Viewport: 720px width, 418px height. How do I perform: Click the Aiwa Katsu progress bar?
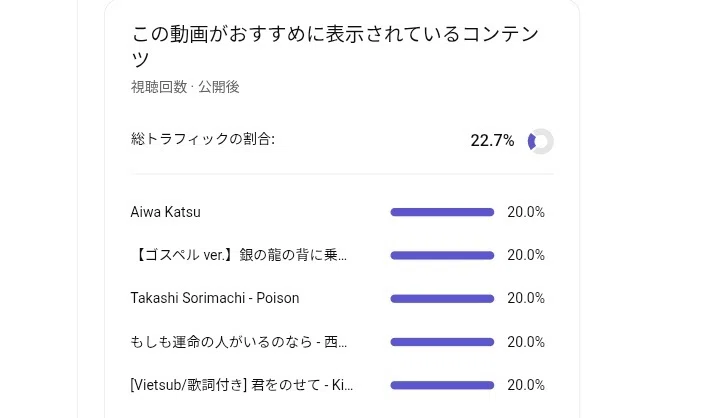(x=442, y=212)
